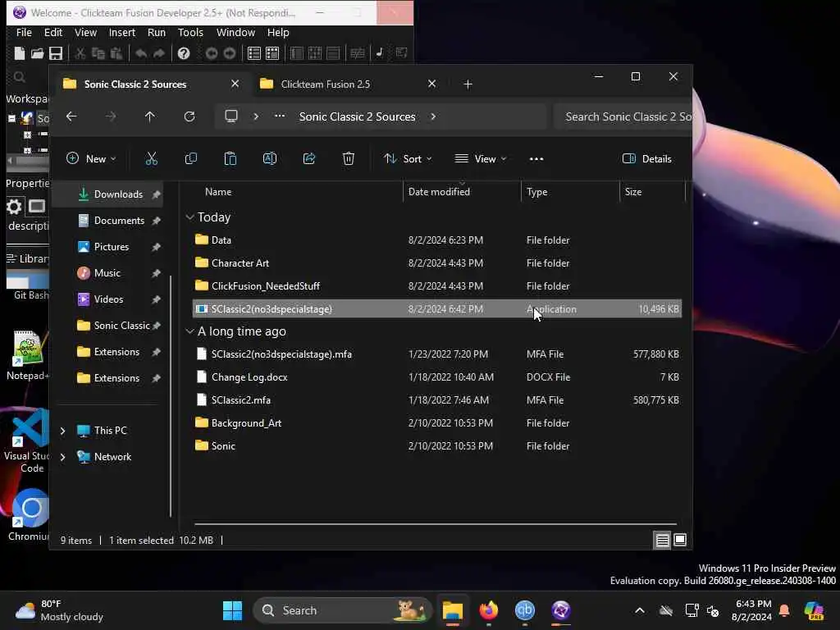Select the ClickFusion_NeededStuff folder

436,286
